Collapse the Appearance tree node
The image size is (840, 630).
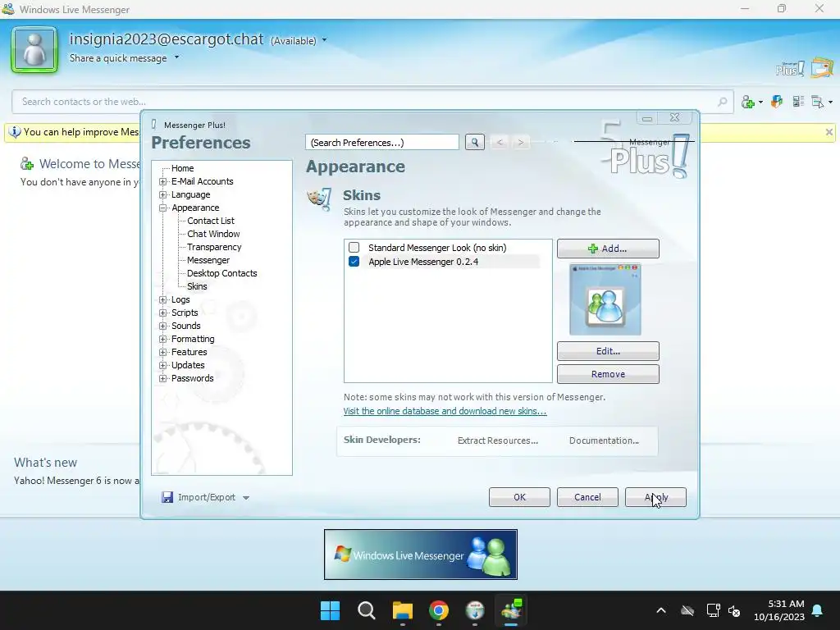click(163, 208)
